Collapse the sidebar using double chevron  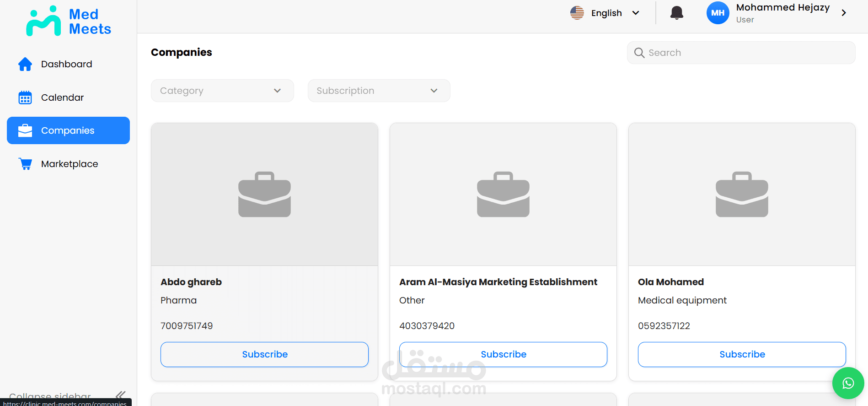pos(120,395)
